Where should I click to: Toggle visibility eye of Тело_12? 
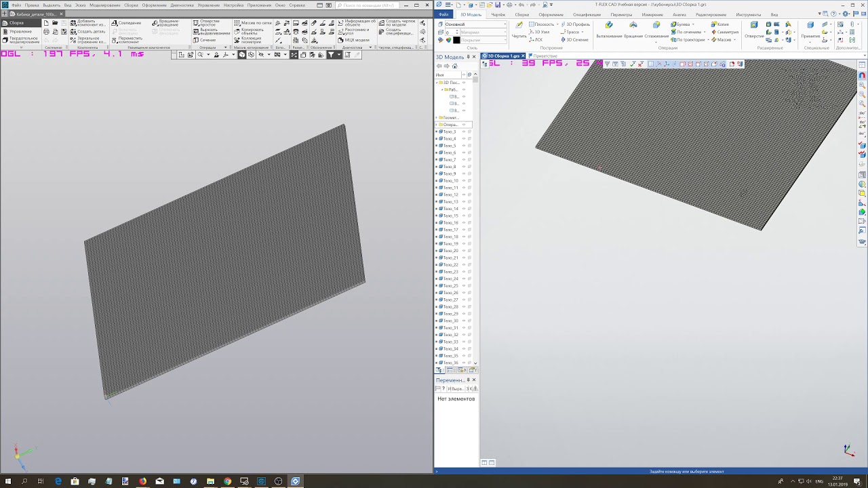tap(464, 195)
